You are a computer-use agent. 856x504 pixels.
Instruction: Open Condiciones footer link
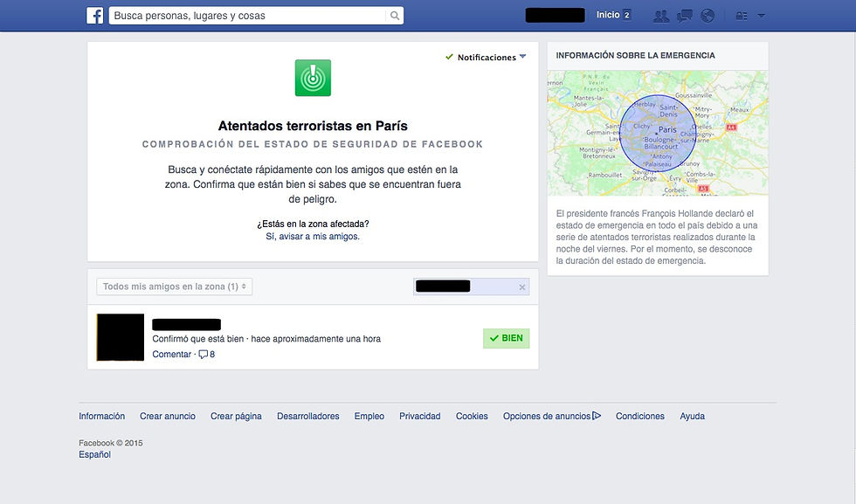click(x=639, y=416)
